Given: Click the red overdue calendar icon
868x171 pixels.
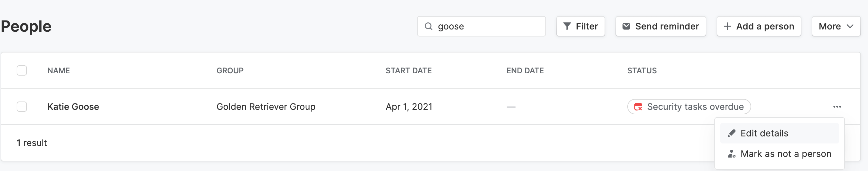Looking at the screenshot, I should pyautogui.click(x=638, y=107).
